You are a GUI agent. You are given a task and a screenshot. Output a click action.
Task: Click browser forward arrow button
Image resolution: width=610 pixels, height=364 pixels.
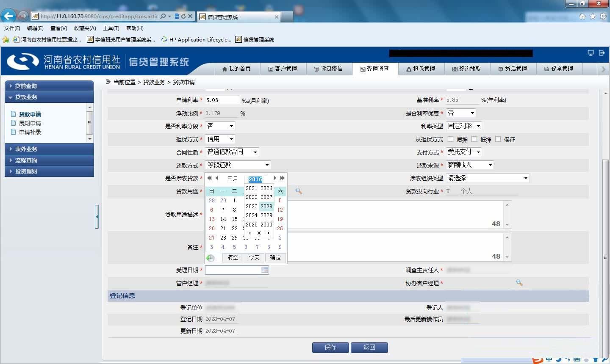(x=23, y=16)
